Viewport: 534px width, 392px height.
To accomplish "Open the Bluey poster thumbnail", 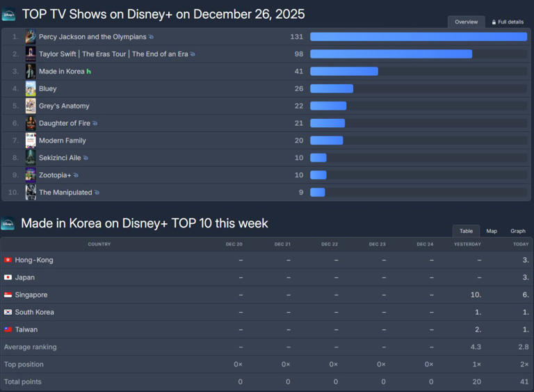I will (31, 89).
